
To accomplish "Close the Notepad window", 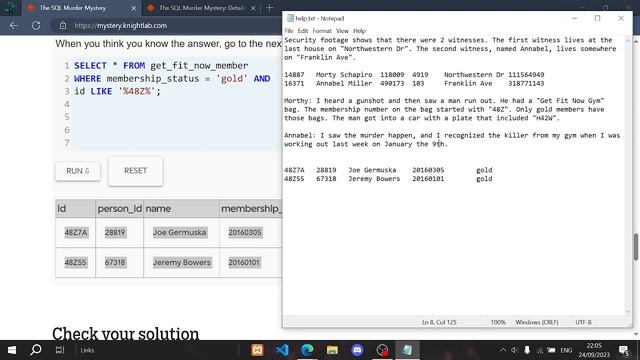I will pyautogui.click(x=621, y=18).
